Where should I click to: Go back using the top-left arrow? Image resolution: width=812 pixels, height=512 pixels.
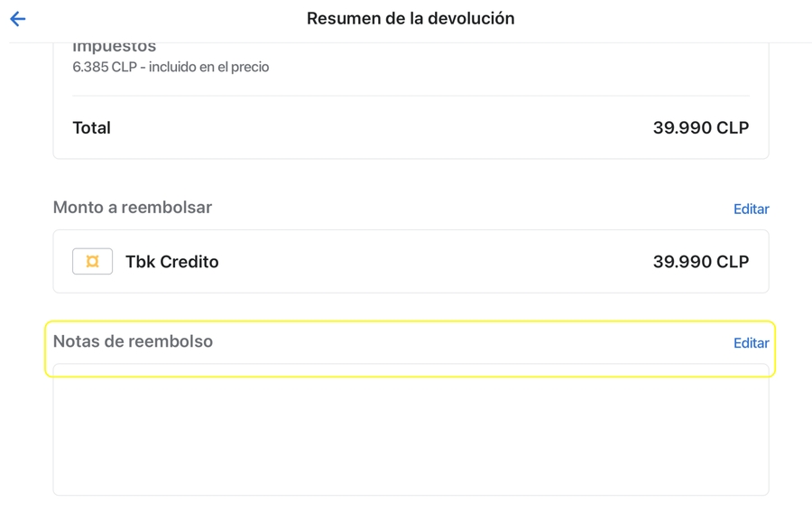click(18, 19)
